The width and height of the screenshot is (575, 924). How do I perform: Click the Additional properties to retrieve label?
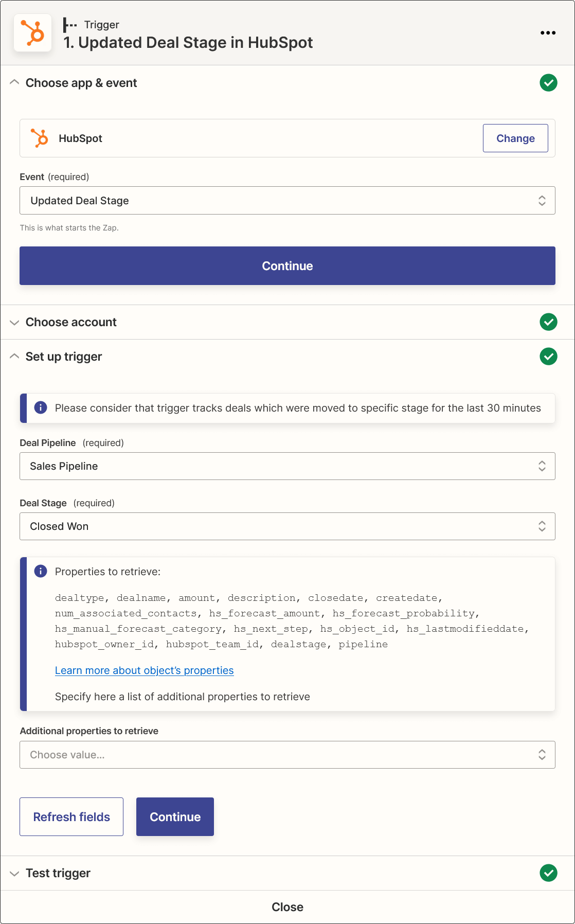[89, 731]
